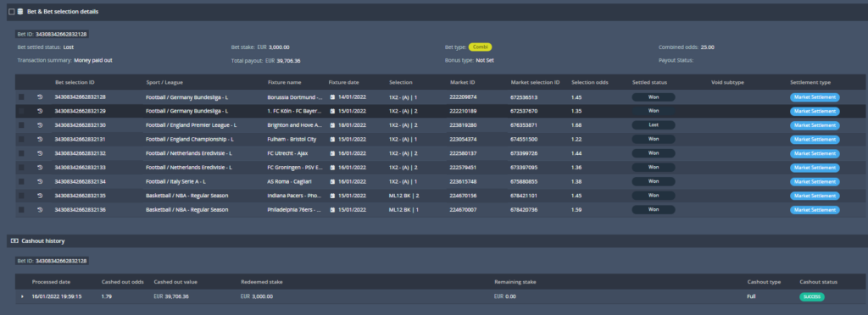Click history icon for selection ending 832129
868x315 pixels.
[40, 111]
